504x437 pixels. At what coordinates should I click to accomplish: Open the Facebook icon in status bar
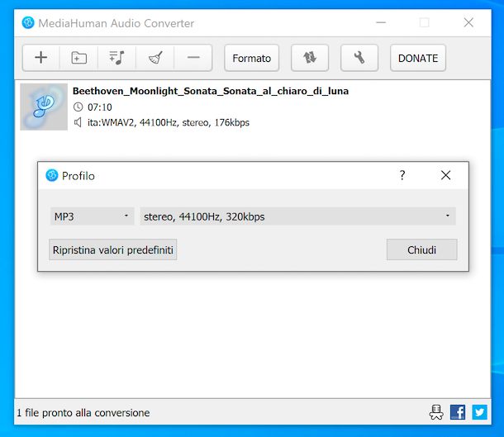click(458, 412)
